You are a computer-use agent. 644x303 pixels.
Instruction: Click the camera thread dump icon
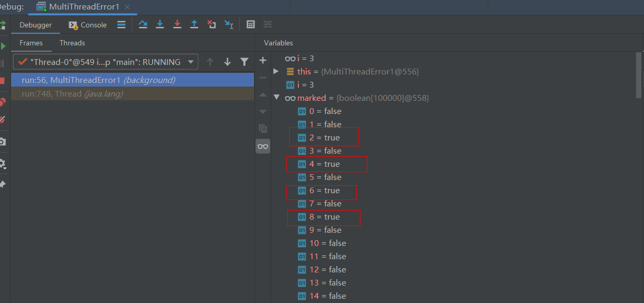point(2,141)
